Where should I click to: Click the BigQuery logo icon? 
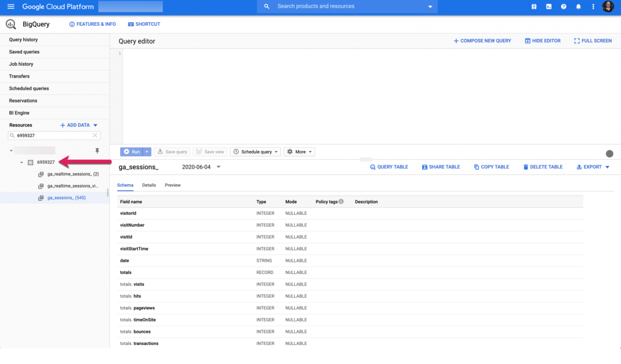[x=10, y=24]
